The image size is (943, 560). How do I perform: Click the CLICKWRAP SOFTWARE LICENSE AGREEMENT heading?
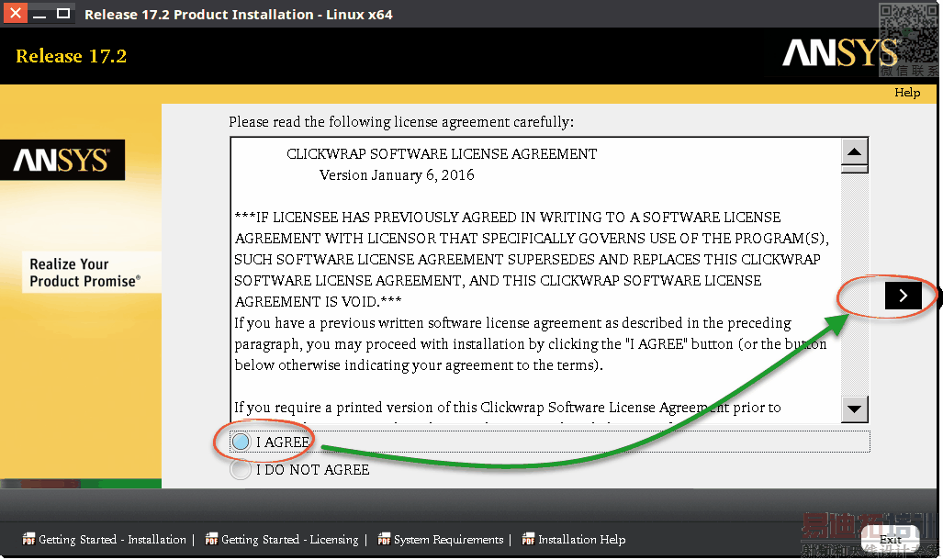(x=442, y=154)
